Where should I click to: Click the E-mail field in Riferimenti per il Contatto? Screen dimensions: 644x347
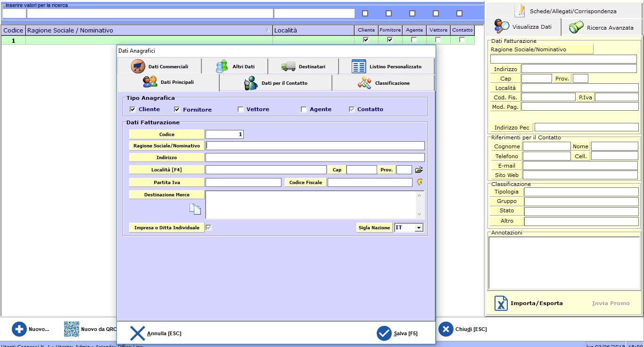[580, 166]
